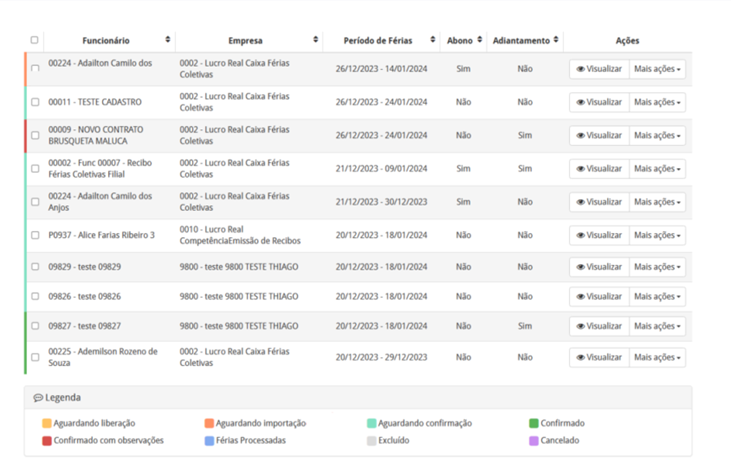Sort table by Empresa column arrows
The image size is (731, 467).
316,41
